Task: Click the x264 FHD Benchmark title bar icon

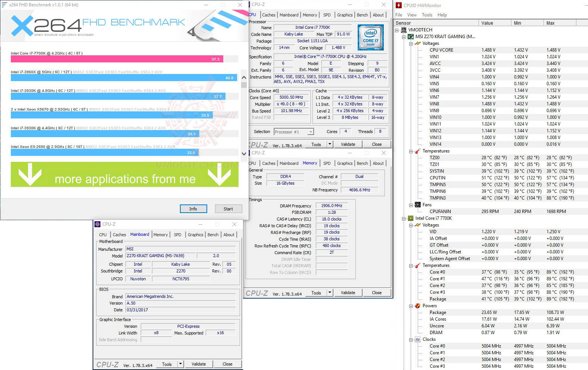Action: pos(4,5)
